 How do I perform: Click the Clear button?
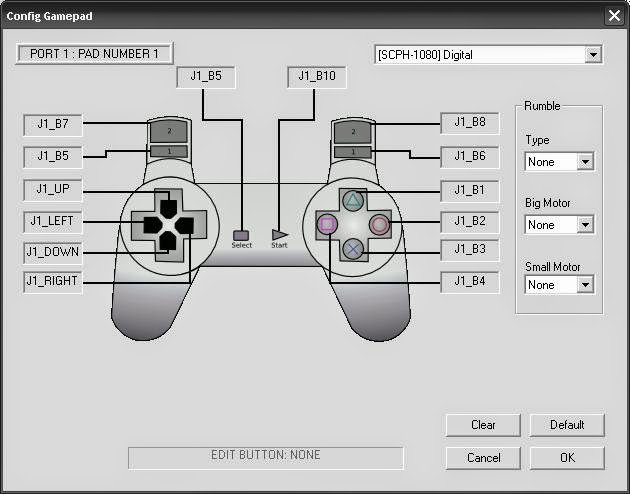click(x=483, y=425)
